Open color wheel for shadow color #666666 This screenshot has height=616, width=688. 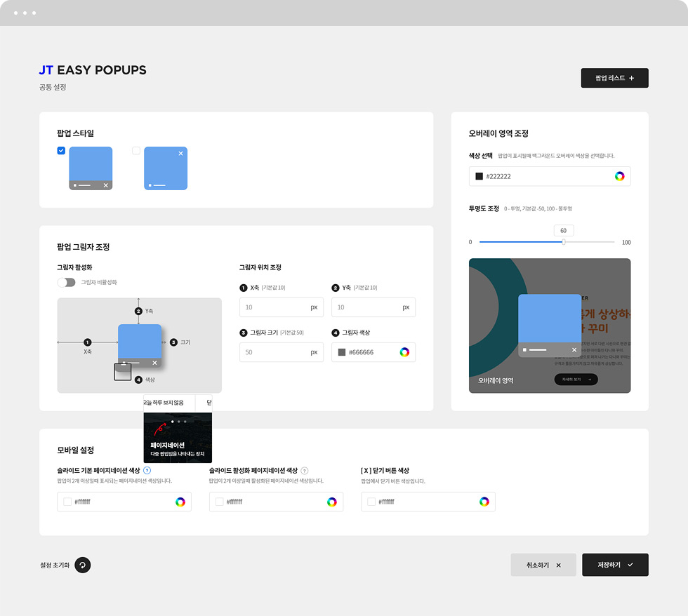coord(404,352)
